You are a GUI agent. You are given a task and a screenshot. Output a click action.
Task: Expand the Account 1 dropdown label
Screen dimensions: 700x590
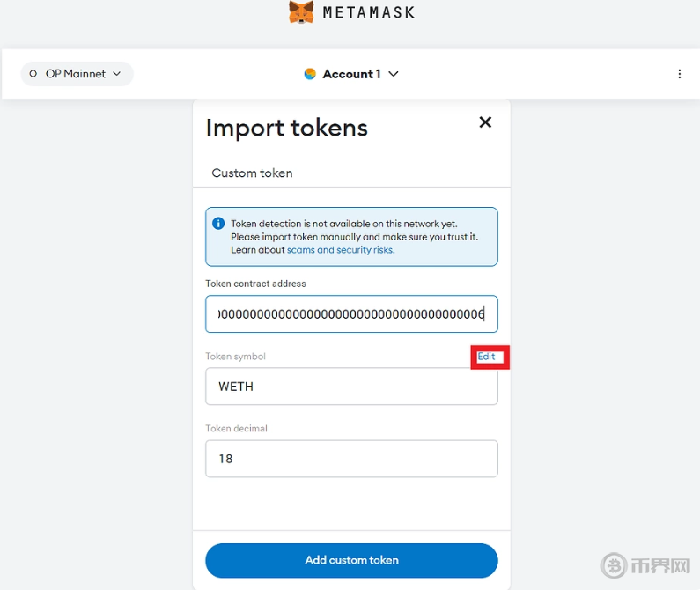351,74
